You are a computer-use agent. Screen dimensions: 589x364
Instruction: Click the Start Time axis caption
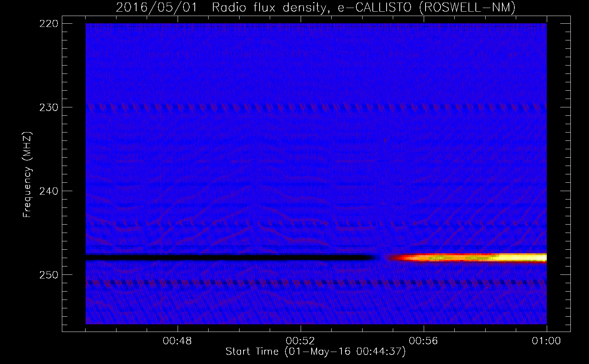[316, 352]
